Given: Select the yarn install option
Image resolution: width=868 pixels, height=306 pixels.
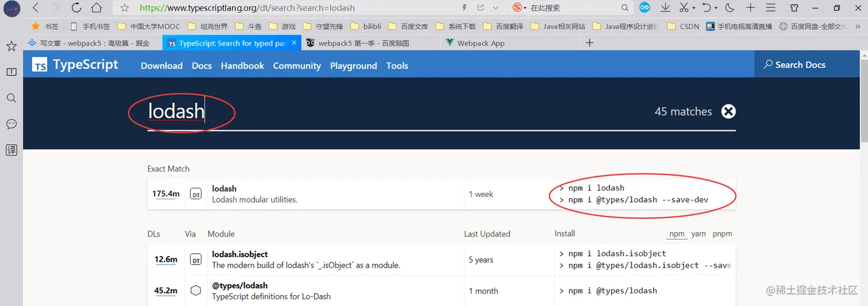Looking at the screenshot, I should click(x=699, y=234).
